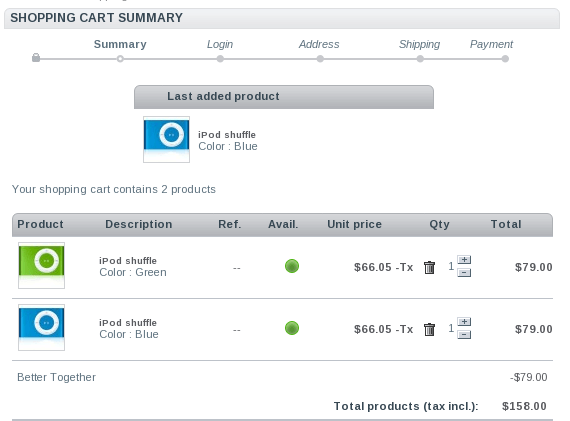
Task: Click the Summary step label
Action: [x=120, y=44]
